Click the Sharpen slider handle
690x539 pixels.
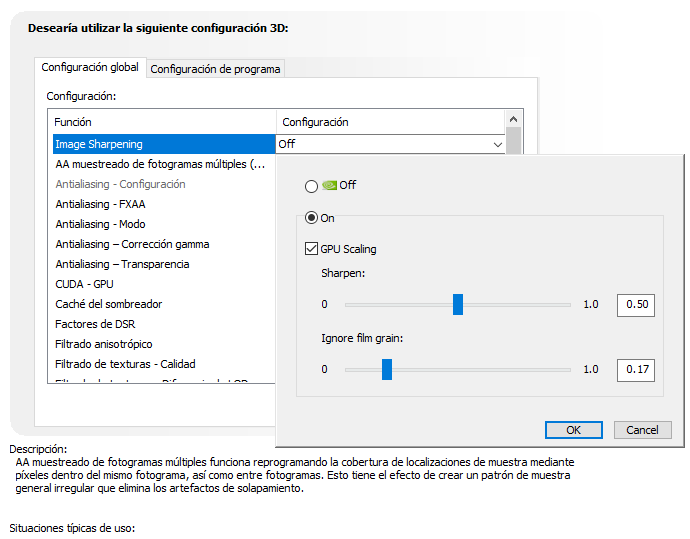(x=458, y=304)
